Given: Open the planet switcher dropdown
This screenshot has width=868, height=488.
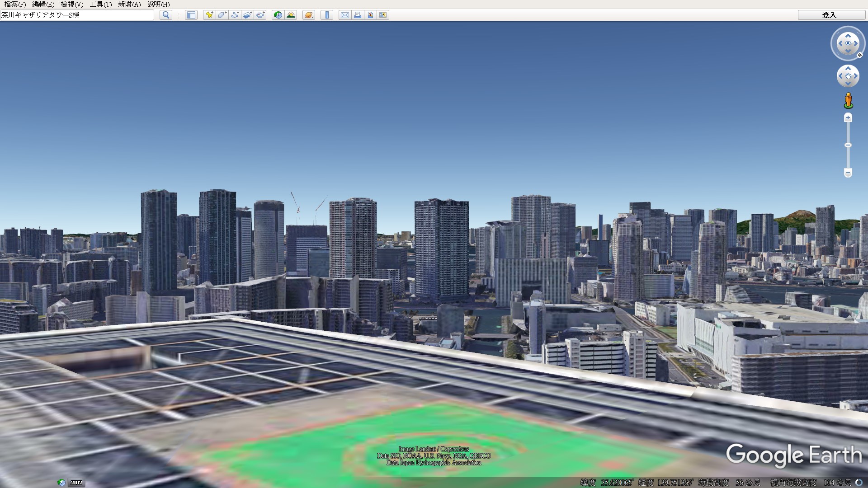Looking at the screenshot, I should pos(309,15).
